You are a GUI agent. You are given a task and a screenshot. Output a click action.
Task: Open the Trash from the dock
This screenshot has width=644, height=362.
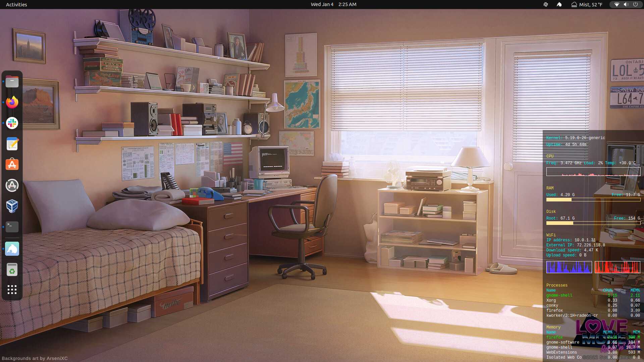point(12,269)
